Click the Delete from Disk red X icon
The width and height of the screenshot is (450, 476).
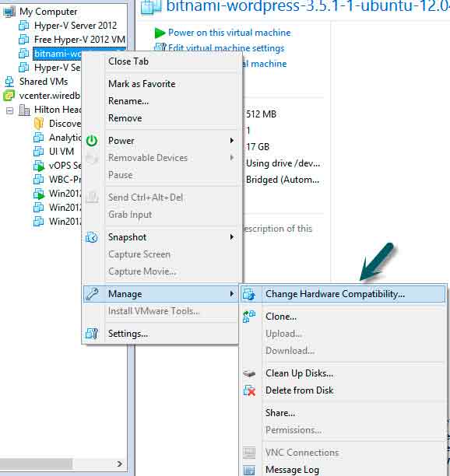coord(249,390)
